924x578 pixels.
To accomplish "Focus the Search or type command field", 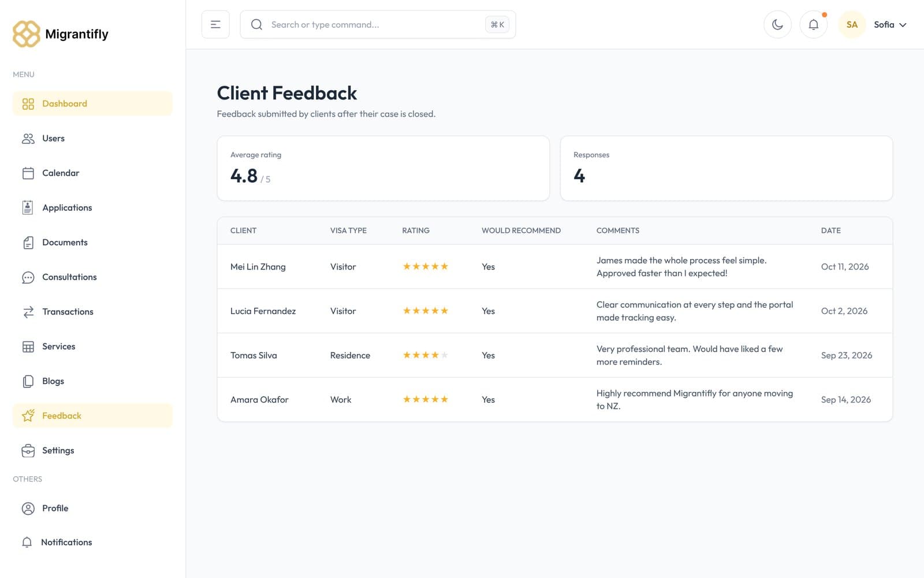I will pos(378,24).
